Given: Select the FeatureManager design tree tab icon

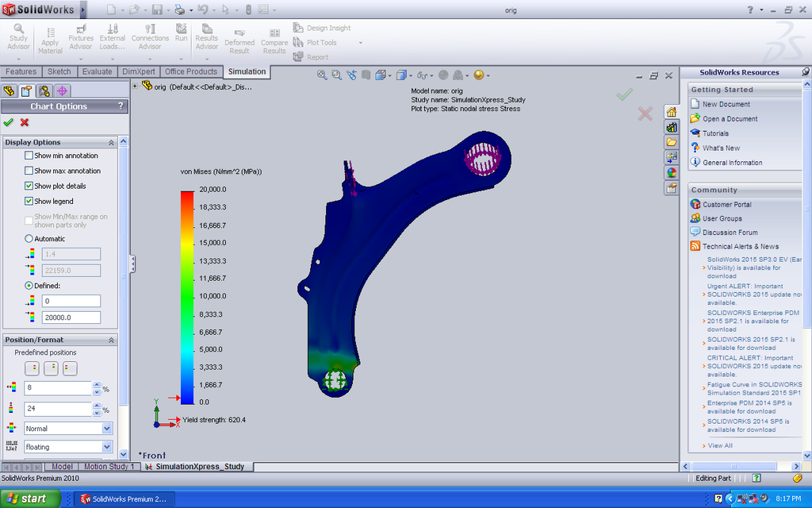Looking at the screenshot, I should tap(9, 90).
